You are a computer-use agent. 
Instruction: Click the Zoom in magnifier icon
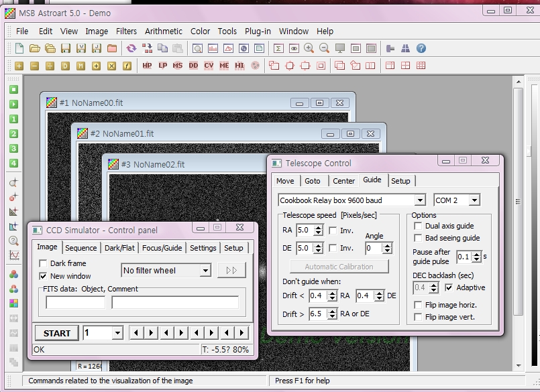[x=309, y=48]
